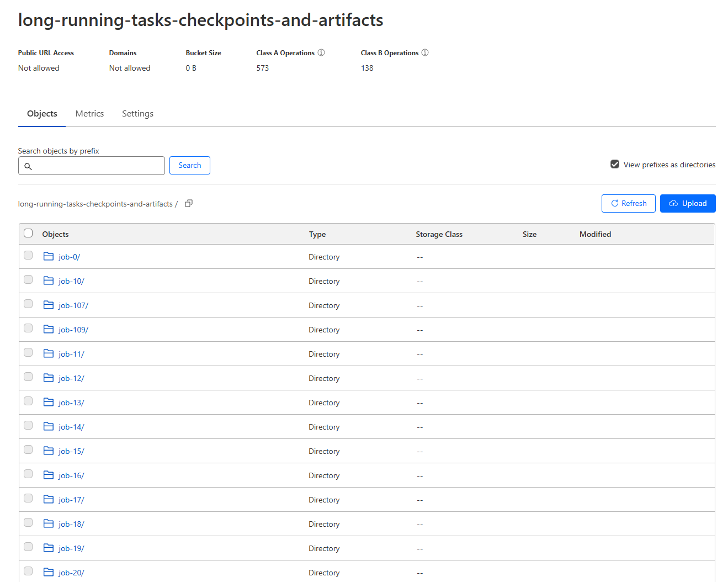728x582 pixels.
Task: Click the Type column header
Action: [x=317, y=234]
